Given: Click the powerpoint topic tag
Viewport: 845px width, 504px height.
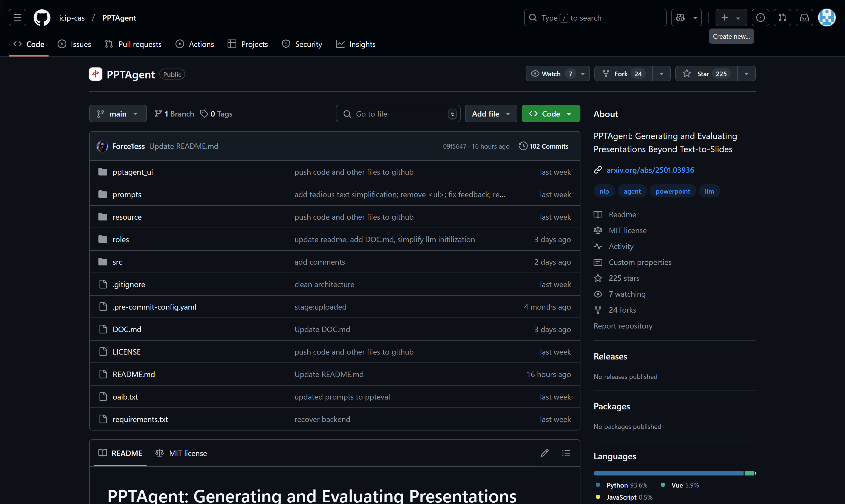Looking at the screenshot, I should click(x=673, y=191).
